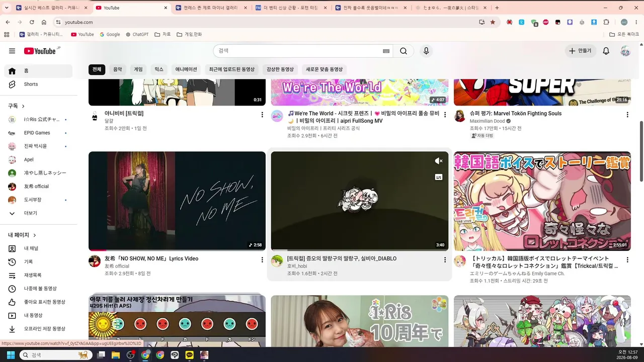Select the 감상한 동영상 filter chip
The height and width of the screenshot is (362, 644).
point(280,69)
